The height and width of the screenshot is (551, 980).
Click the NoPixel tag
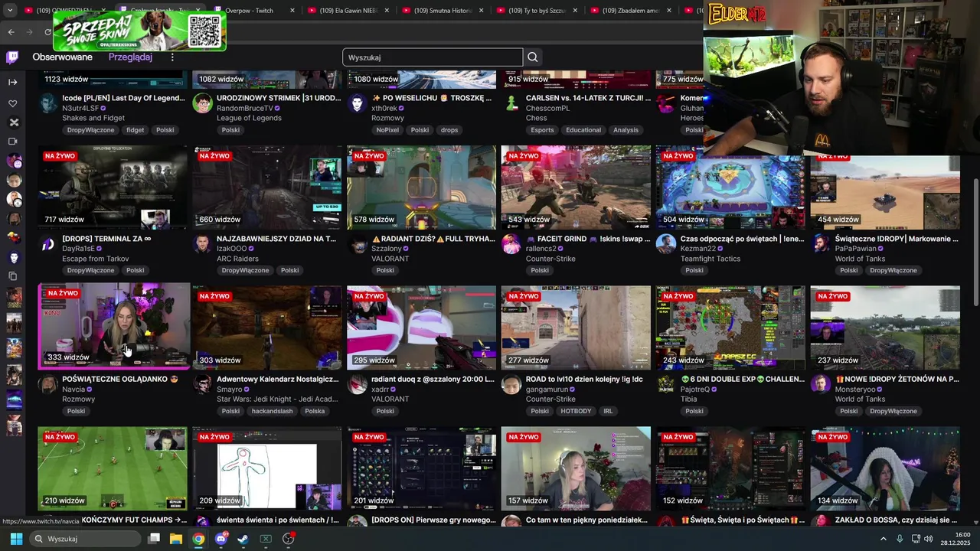click(x=387, y=130)
